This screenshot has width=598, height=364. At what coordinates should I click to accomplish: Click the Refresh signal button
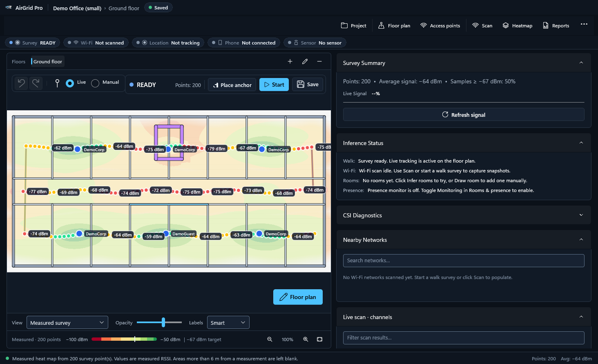pos(464,115)
